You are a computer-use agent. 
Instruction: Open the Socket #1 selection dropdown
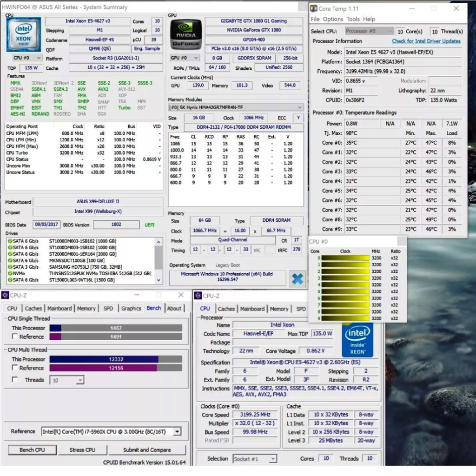click(x=255, y=459)
